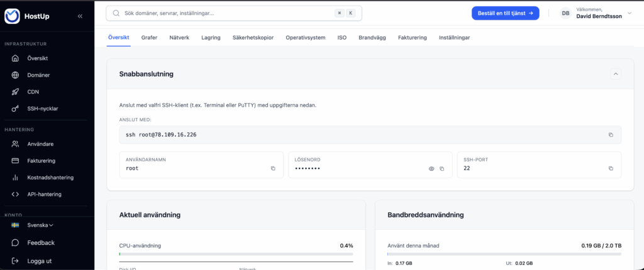Copy the lösenord value
Screen dimensions: 644x270
point(442,169)
